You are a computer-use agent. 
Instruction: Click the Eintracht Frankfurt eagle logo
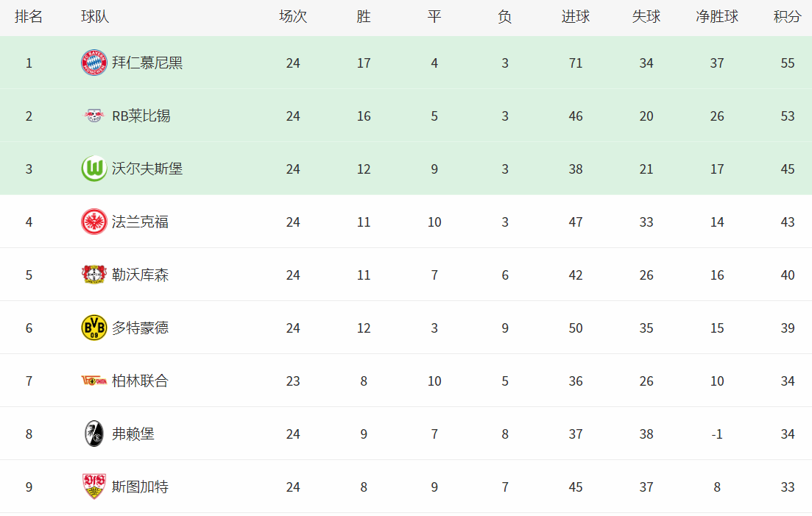click(94, 222)
